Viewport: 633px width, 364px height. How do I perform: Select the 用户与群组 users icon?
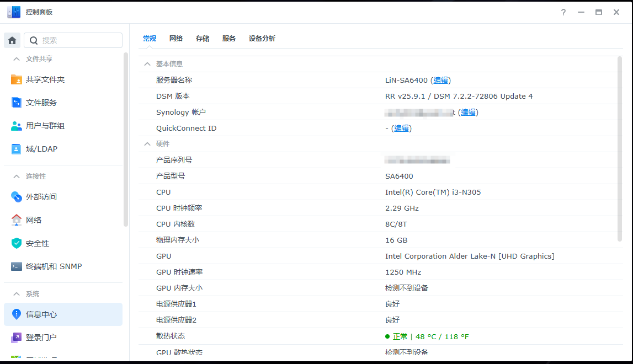(17, 126)
